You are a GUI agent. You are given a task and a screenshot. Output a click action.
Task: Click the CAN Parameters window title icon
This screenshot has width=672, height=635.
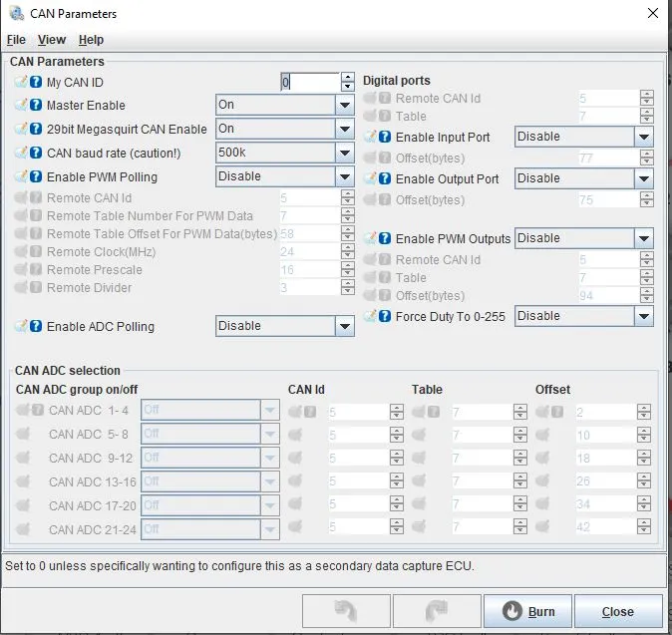(x=17, y=13)
